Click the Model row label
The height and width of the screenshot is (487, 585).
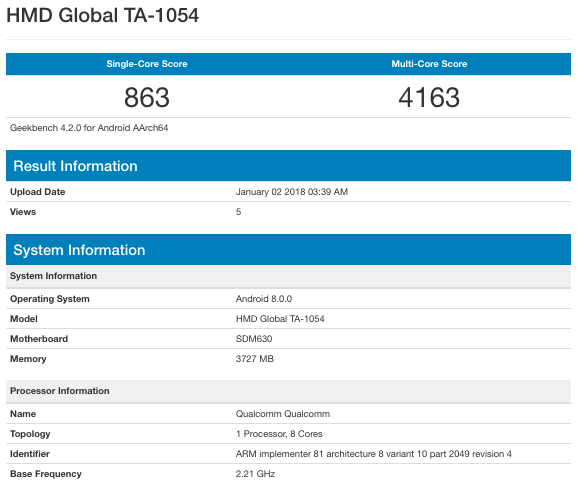pos(24,319)
